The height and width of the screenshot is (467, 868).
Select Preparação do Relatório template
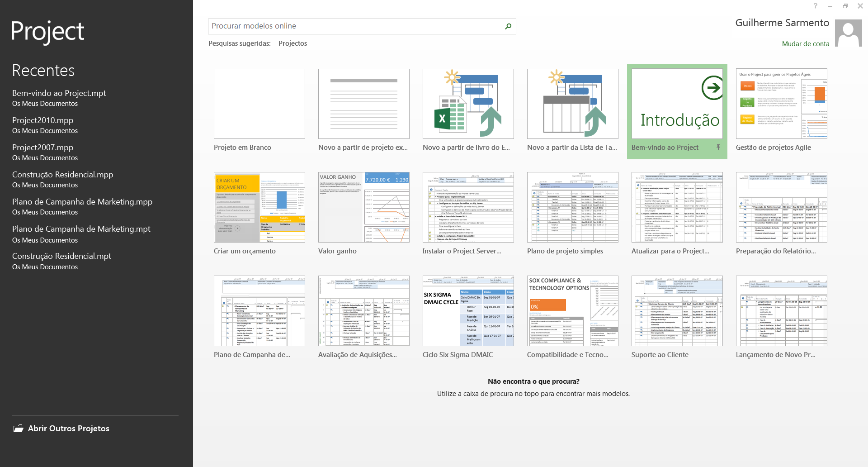pos(782,207)
